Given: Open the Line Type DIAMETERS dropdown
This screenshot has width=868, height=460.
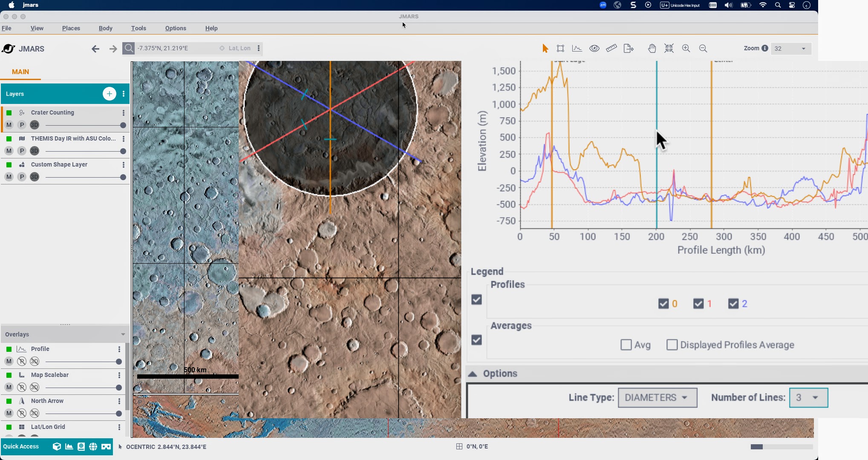Looking at the screenshot, I should click(x=657, y=397).
